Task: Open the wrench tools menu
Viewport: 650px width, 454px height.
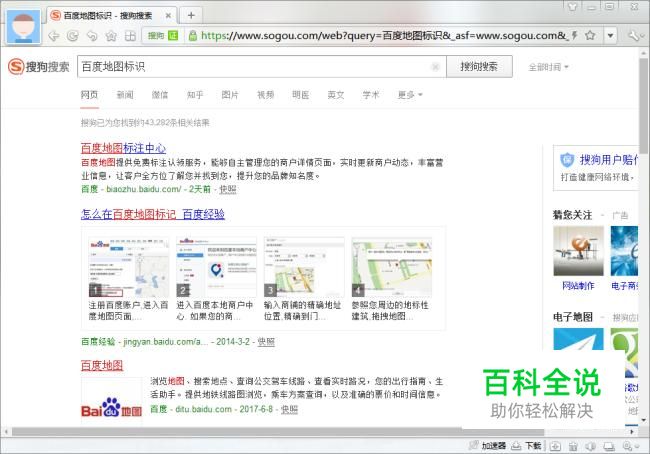Action: click(x=634, y=36)
